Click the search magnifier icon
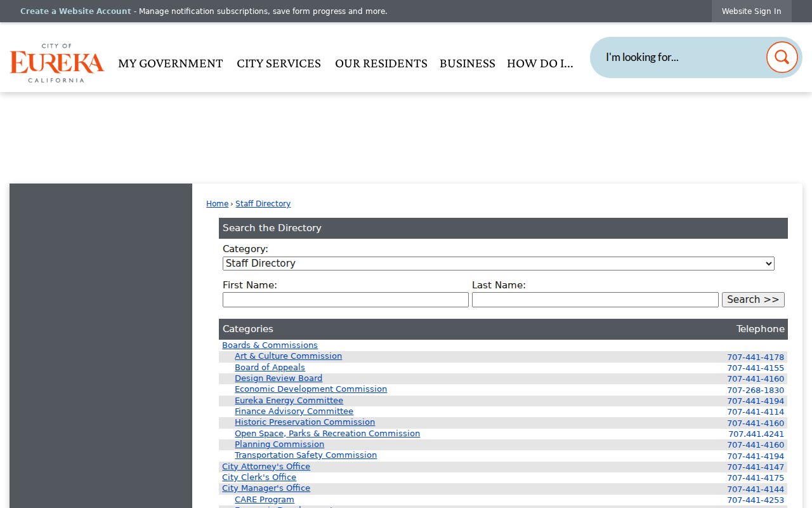The width and height of the screenshot is (812, 508). [782, 57]
